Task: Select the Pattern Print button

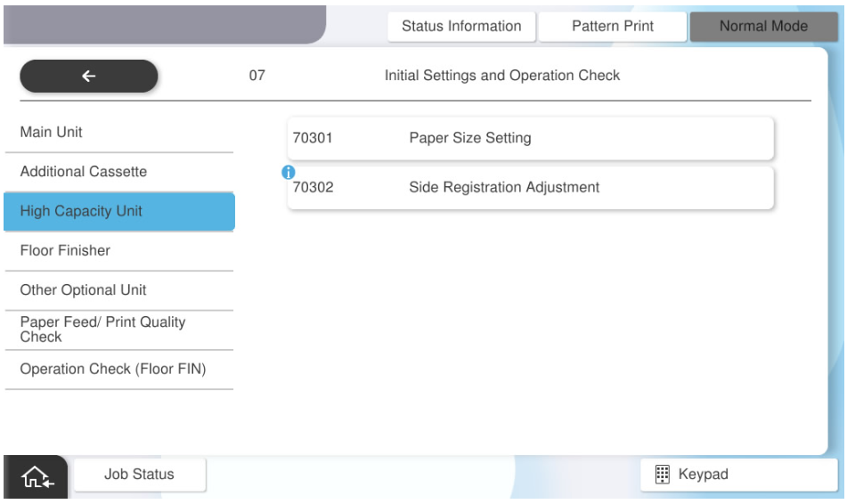Action: click(x=612, y=27)
